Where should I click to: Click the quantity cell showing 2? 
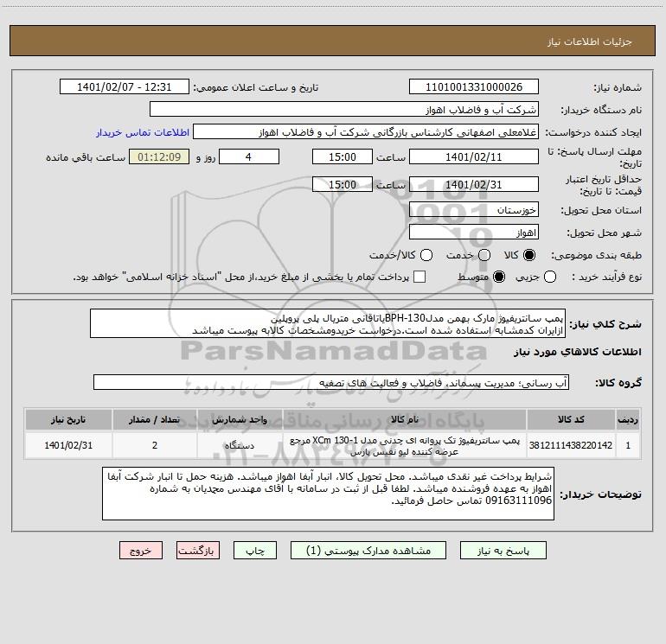[155, 445]
